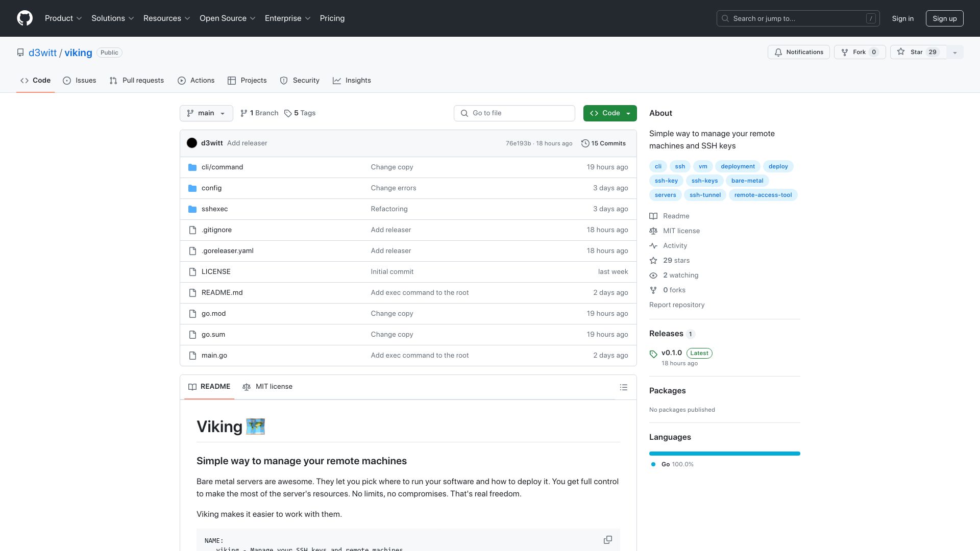980x551 pixels.
Task: Open d3witt avatar in commit row
Action: click(192, 143)
